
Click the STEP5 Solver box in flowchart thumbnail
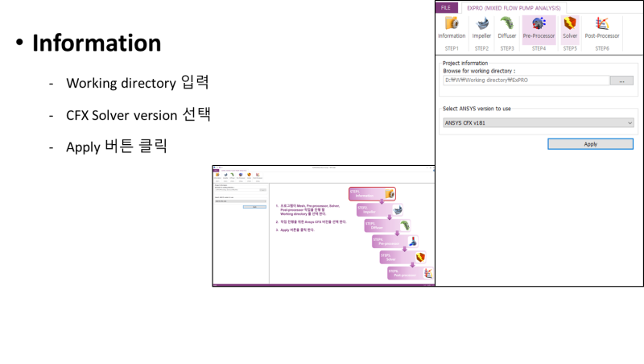click(x=402, y=257)
